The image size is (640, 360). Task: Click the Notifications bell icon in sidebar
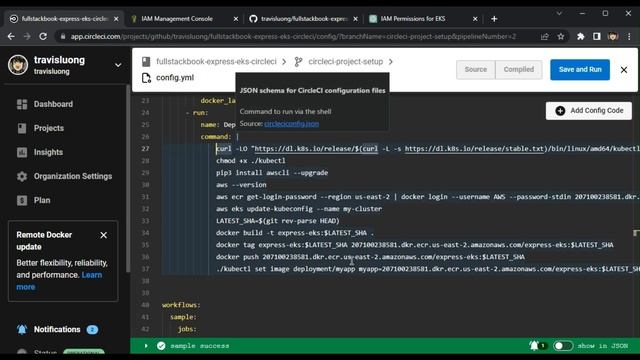point(22,329)
